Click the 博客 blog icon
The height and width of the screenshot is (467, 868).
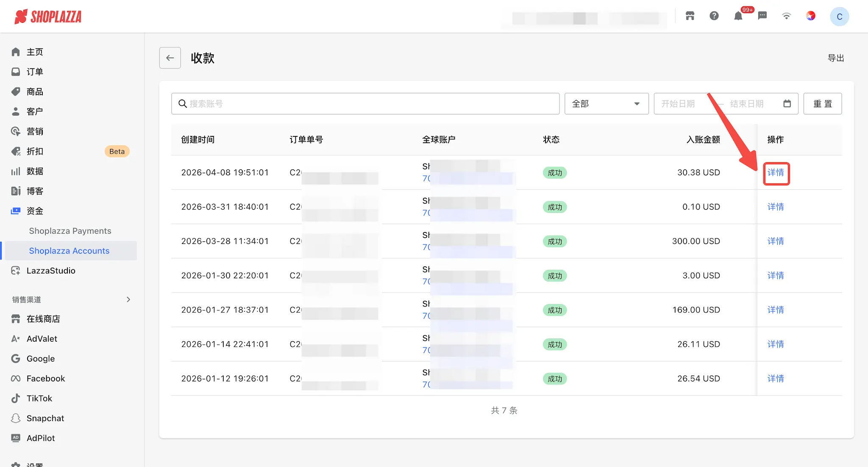16,191
